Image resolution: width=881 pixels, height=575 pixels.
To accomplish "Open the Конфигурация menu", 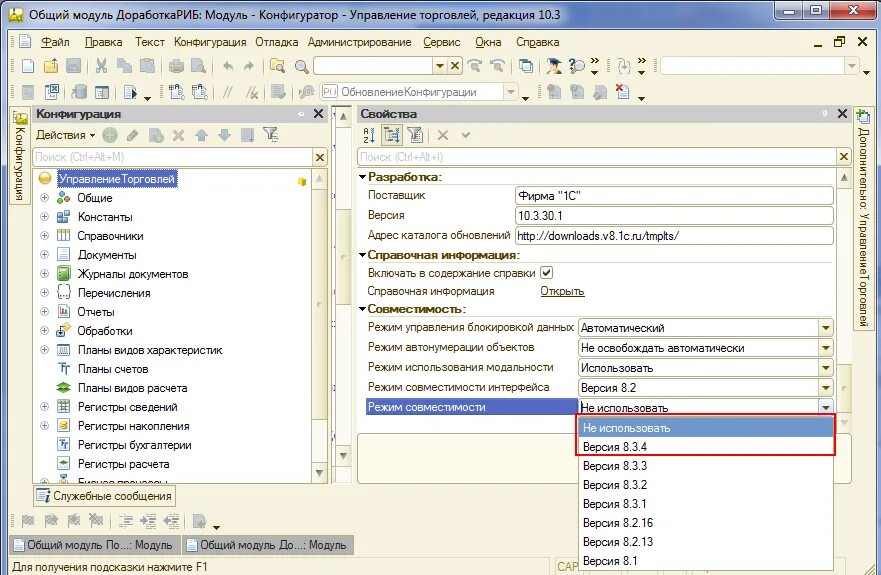I will [210, 42].
